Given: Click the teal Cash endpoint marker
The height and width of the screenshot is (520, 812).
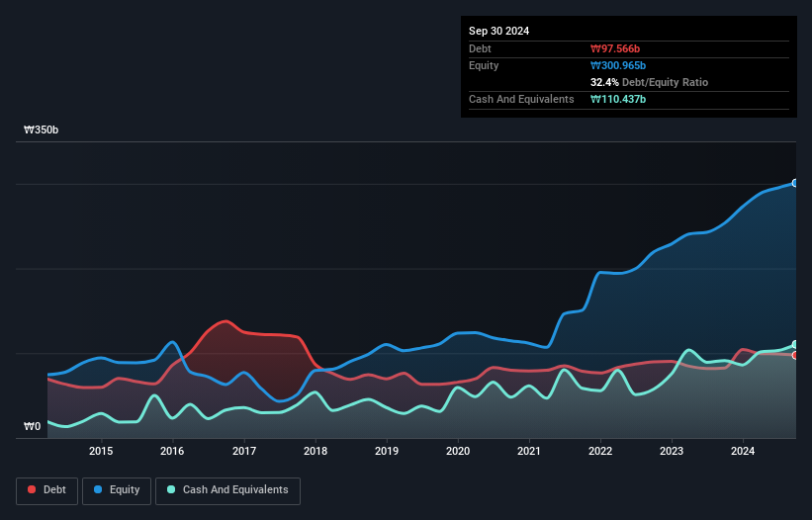Looking at the screenshot, I should click(x=795, y=345).
